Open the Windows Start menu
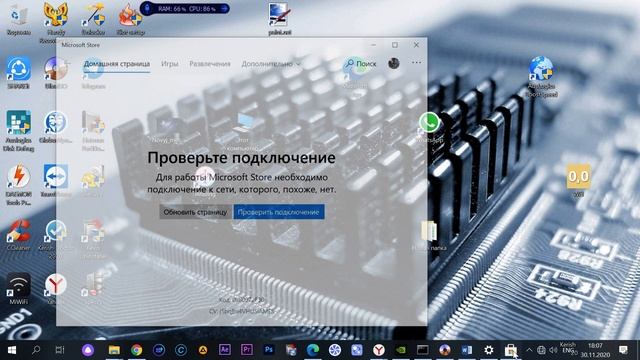The height and width of the screenshot is (360, 640). coord(12,350)
